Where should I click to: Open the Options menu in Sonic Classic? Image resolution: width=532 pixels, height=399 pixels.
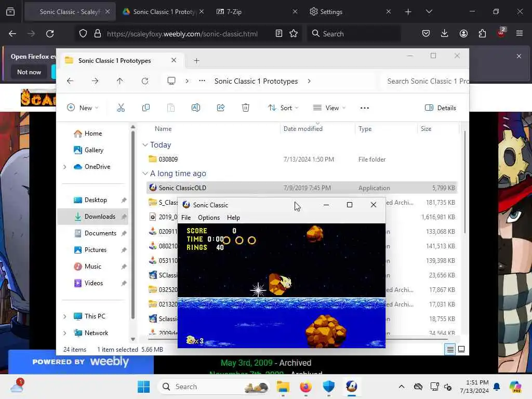click(x=209, y=218)
